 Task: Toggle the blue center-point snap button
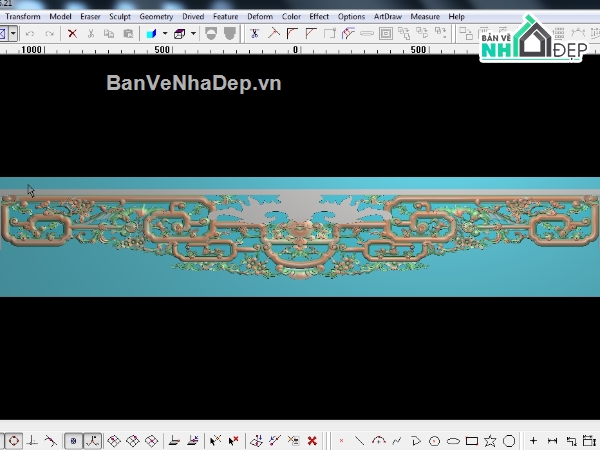pos(73,441)
